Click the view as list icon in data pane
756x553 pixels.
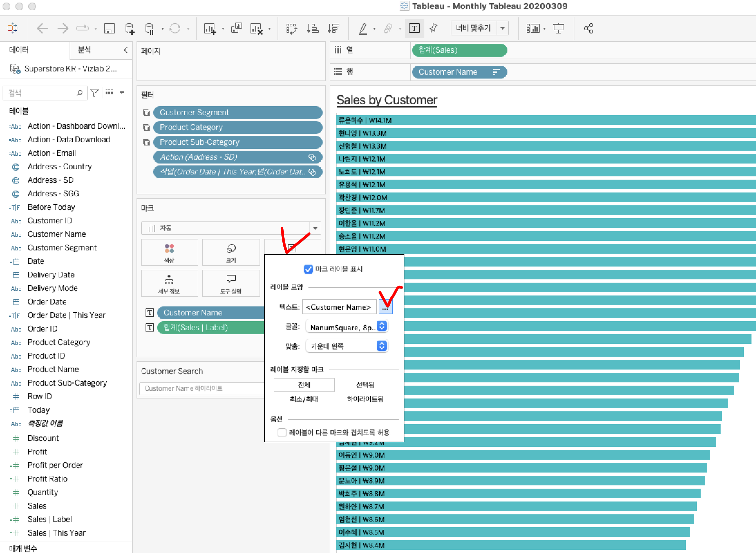pos(109,93)
